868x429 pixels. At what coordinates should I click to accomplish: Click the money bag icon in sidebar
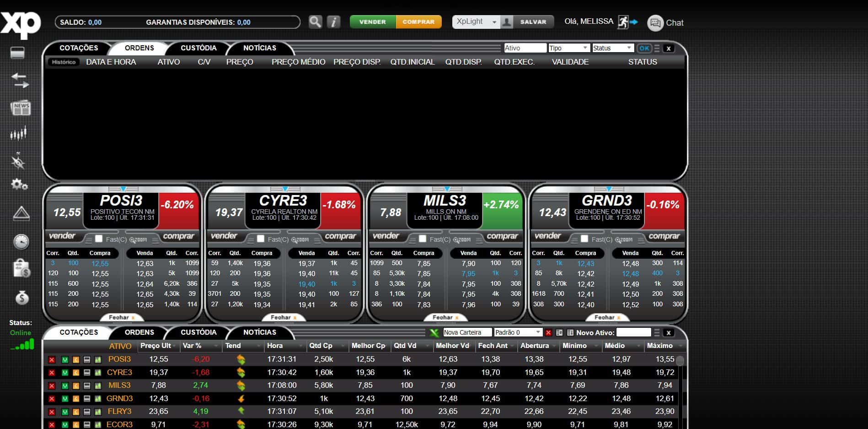tap(21, 298)
